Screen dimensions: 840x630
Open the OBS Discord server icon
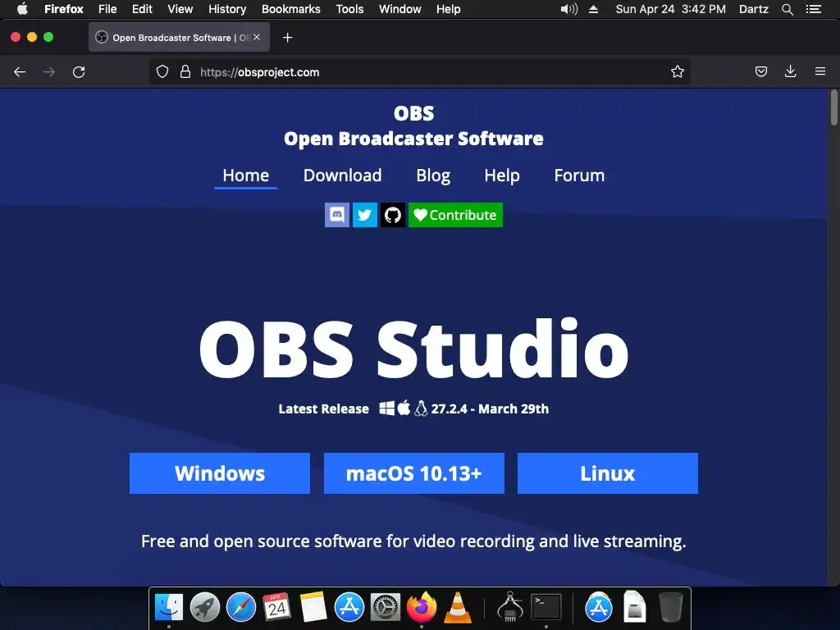(x=337, y=215)
